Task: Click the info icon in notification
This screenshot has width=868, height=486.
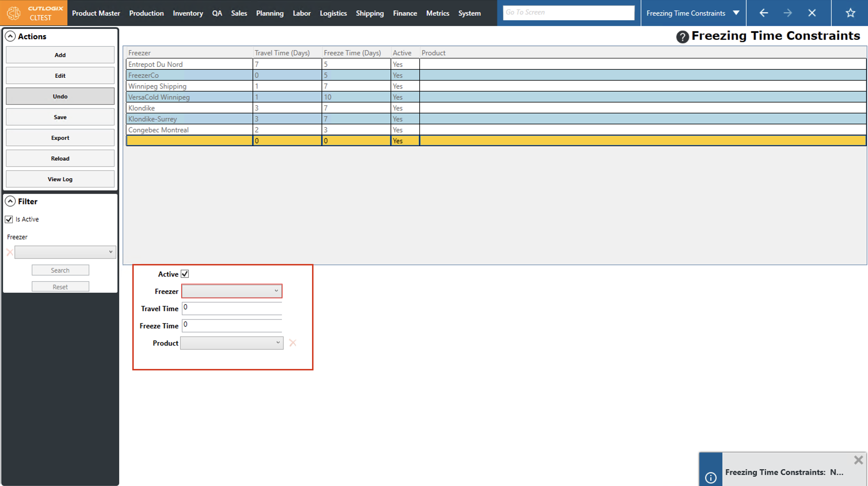Action: (710, 477)
